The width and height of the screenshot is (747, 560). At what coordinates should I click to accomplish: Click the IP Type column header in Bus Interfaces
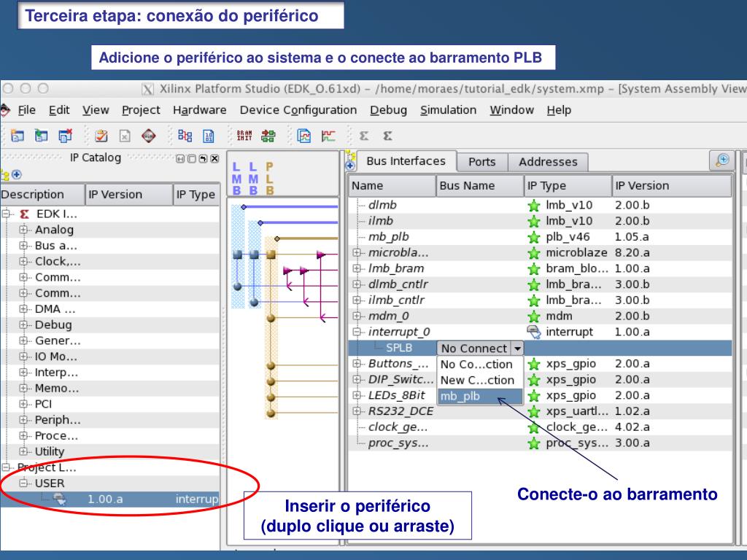[568, 186]
